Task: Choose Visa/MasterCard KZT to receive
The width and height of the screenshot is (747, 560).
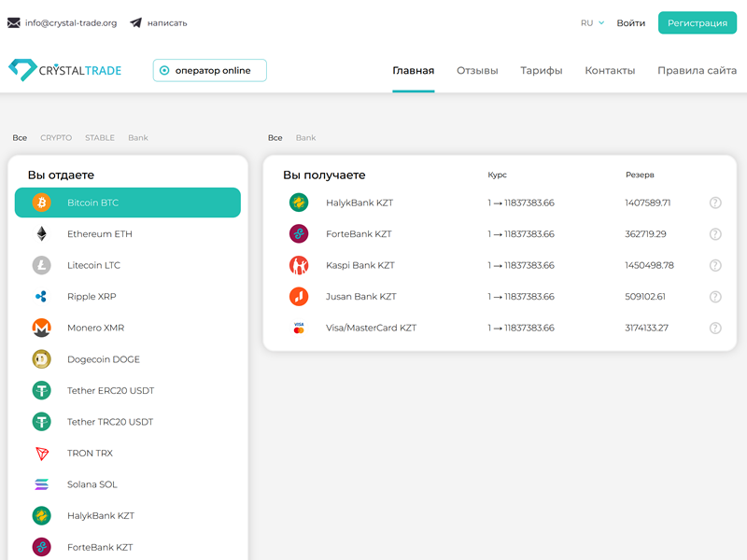Action: [x=500, y=328]
